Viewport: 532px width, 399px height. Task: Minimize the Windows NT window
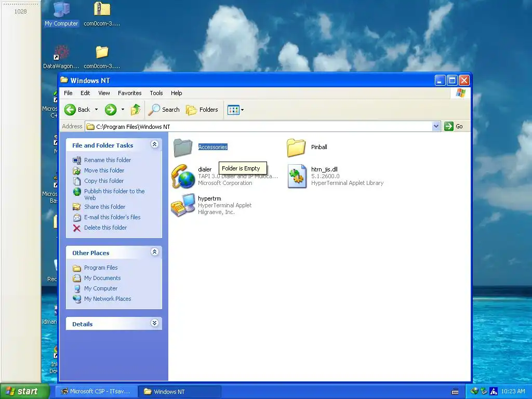point(440,81)
